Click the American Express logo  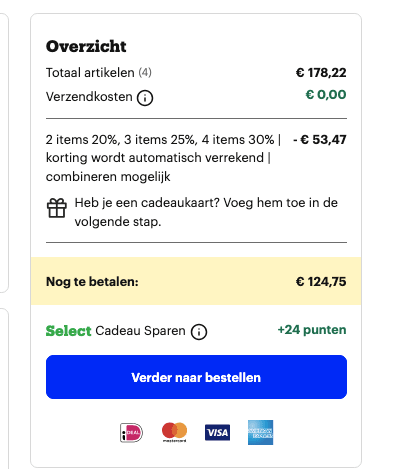[x=260, y=432]
